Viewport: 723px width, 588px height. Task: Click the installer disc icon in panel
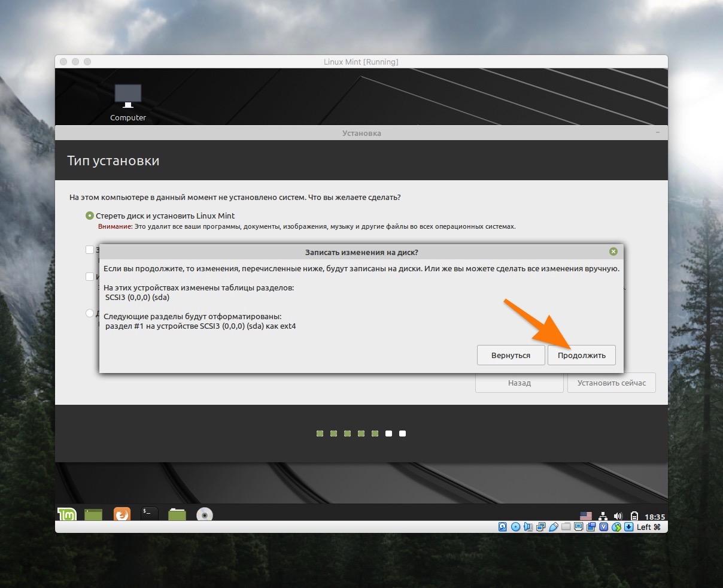coord(205,514)
